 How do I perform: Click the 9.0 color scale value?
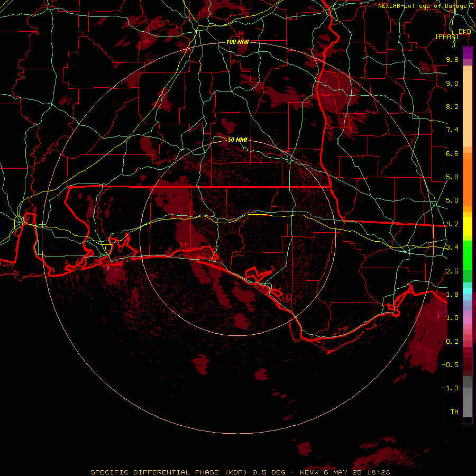[452, 83]
